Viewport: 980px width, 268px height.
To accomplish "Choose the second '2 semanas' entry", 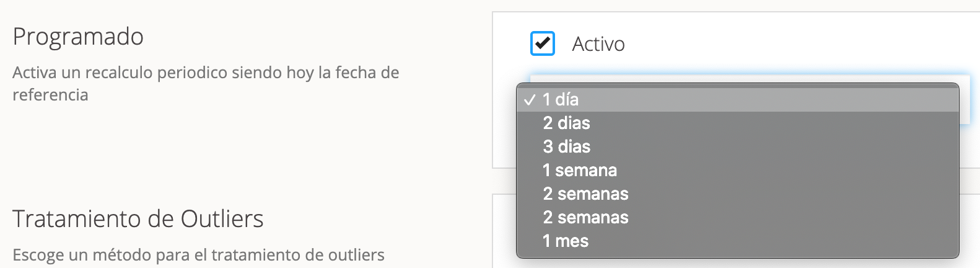I will tap(585, 217).
